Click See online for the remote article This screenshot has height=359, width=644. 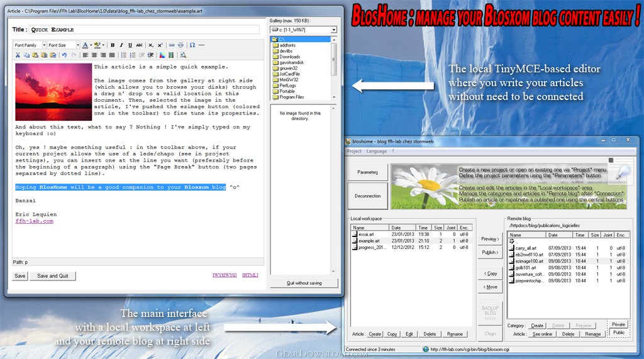click(x=542, y=334)
